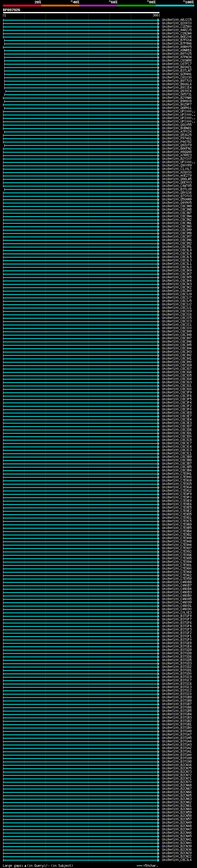The image size is (197, 868).
Task: Click the alignment arrowhead for UniRef100_B9H9X8
Action: [x=159, y=101]
